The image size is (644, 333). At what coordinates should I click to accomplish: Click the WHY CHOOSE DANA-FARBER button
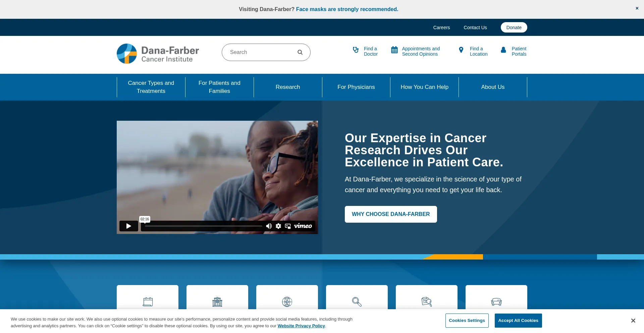tap(391, 214)
